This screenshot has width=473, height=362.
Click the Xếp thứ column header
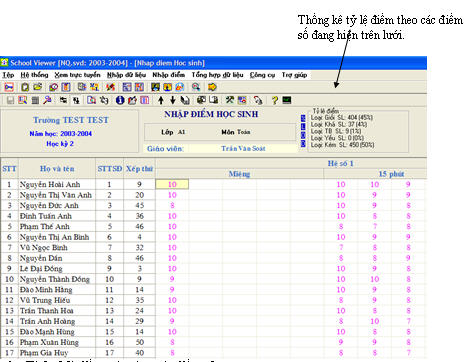coord(139,169)
